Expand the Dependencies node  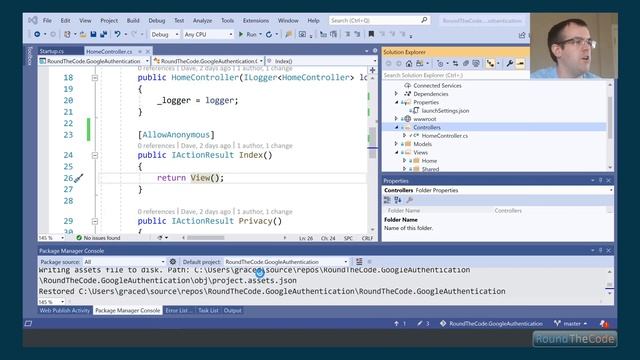coord(396,94)
